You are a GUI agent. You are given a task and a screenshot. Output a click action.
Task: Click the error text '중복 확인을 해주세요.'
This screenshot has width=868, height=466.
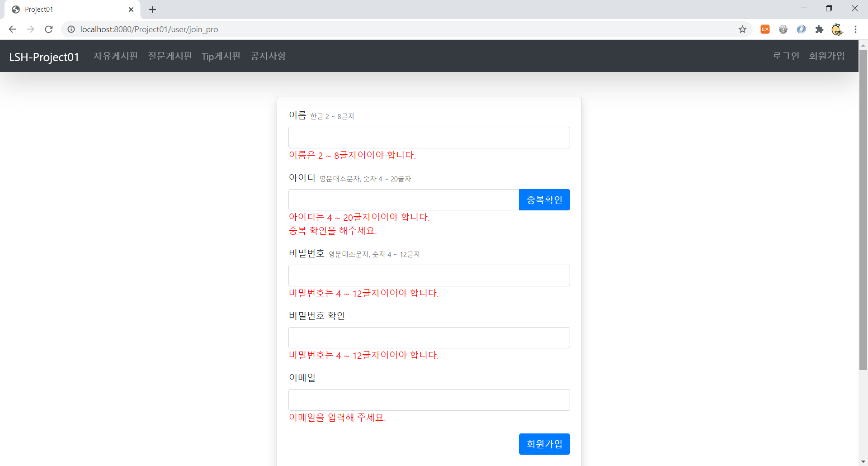[x=333, y=231]
